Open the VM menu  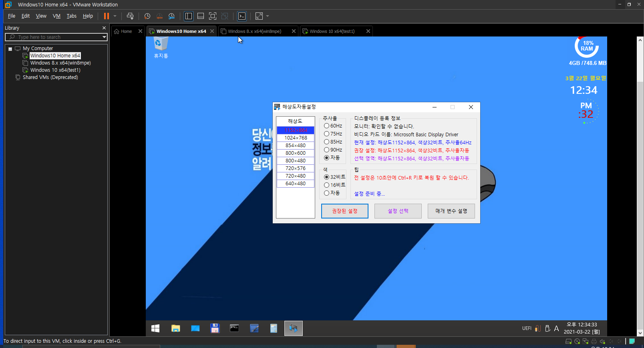(56, 16)
